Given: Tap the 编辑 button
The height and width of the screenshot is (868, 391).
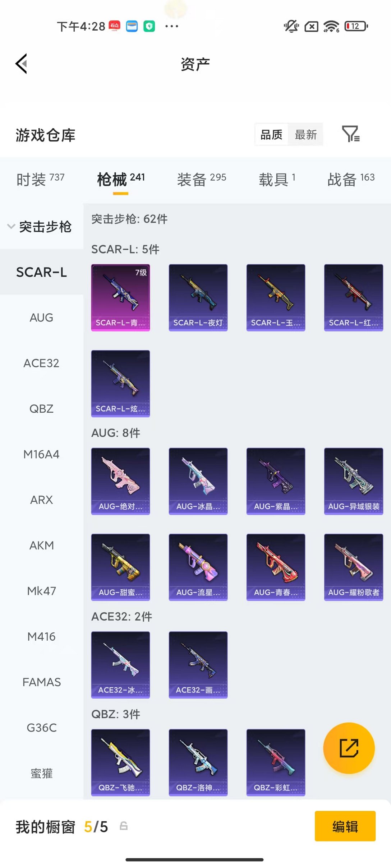Looking at the screenshot, I should point(345,826).
